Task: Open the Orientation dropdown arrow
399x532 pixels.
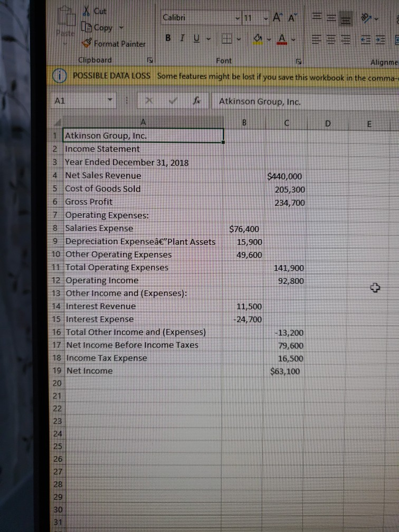Action: (376, 18)
